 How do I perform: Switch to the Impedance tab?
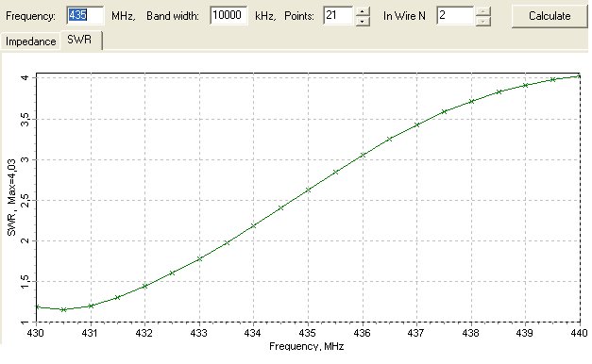(30, 41)
